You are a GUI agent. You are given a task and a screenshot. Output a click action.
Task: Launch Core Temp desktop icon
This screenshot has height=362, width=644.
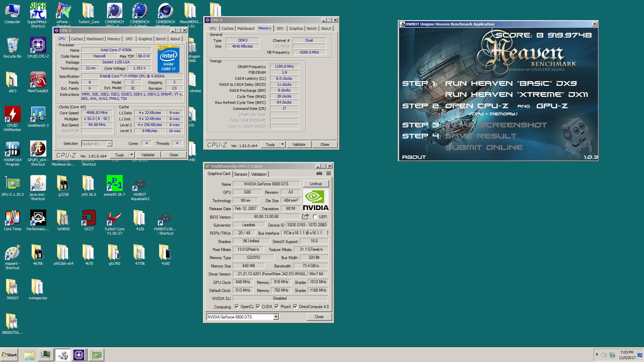[12, 220]
